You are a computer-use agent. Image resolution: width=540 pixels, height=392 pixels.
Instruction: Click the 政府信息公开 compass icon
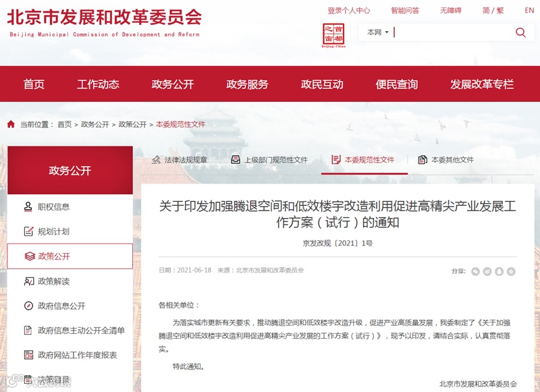(28, 306)
